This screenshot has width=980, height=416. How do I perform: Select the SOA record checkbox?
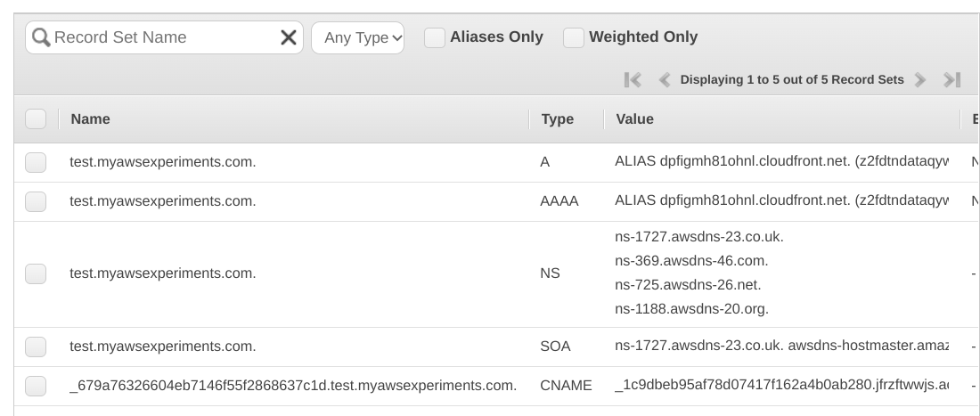(36, 346)
